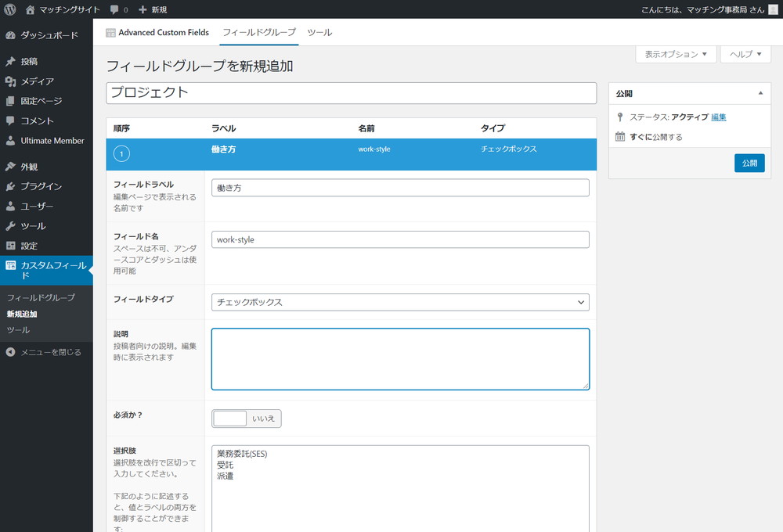Open ツール submenu under カスタムフィールド
This screenshot has height=532, width=783.
pos(19,330)
